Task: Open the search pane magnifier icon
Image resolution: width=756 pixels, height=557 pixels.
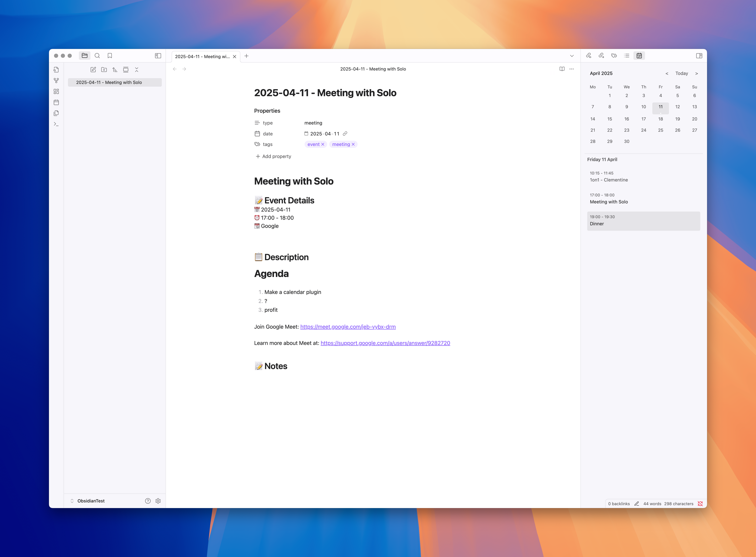Action: [x=97, y=56]
